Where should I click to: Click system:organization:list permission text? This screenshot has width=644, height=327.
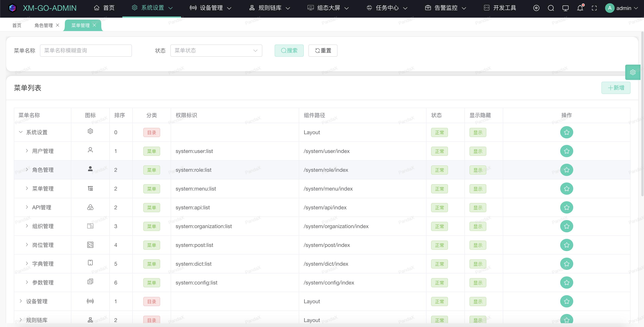click(203, 226)
